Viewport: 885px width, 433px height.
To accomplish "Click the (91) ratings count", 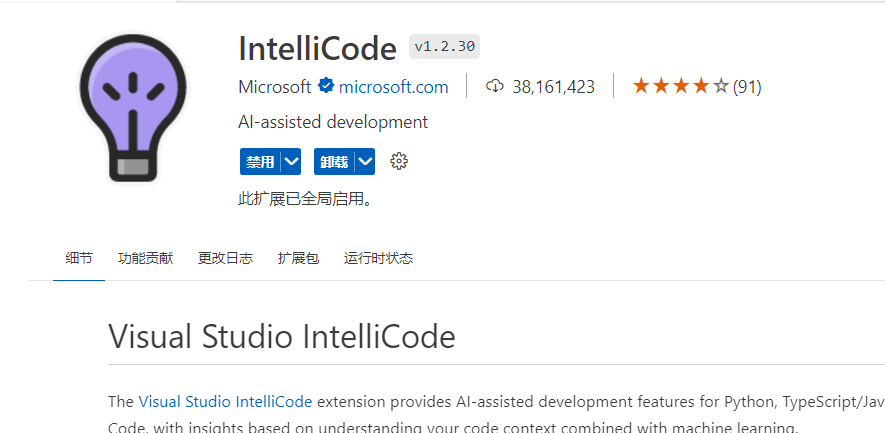I will coord(747,87).
